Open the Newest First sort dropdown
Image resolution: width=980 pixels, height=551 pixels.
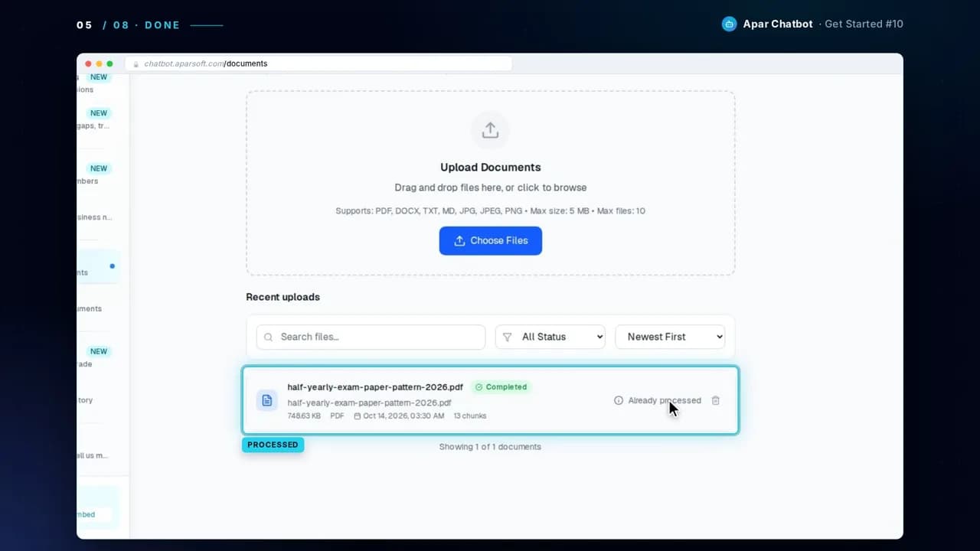(x=670, y=337)
